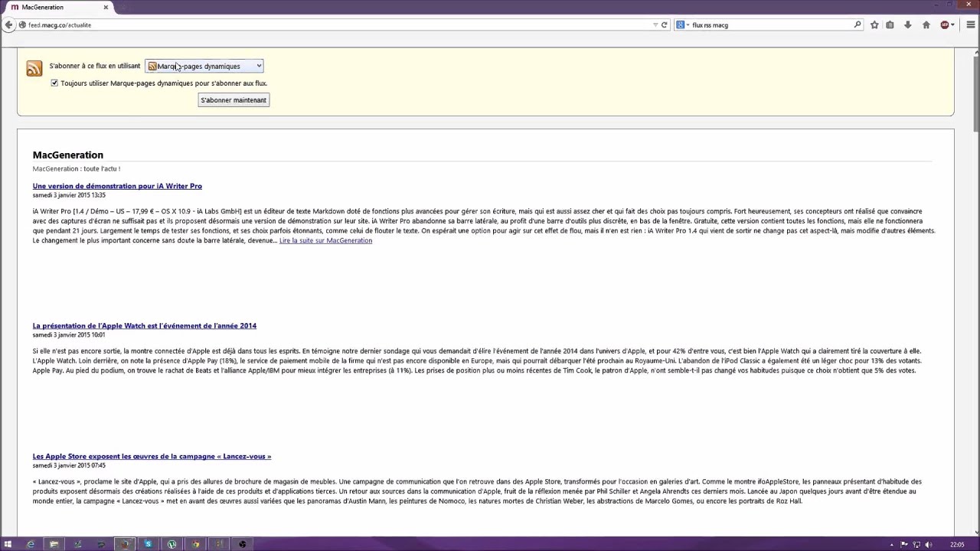Screen dimensions: 980x551
Task: Open the Windows Start menu
Action: point(8,544)
